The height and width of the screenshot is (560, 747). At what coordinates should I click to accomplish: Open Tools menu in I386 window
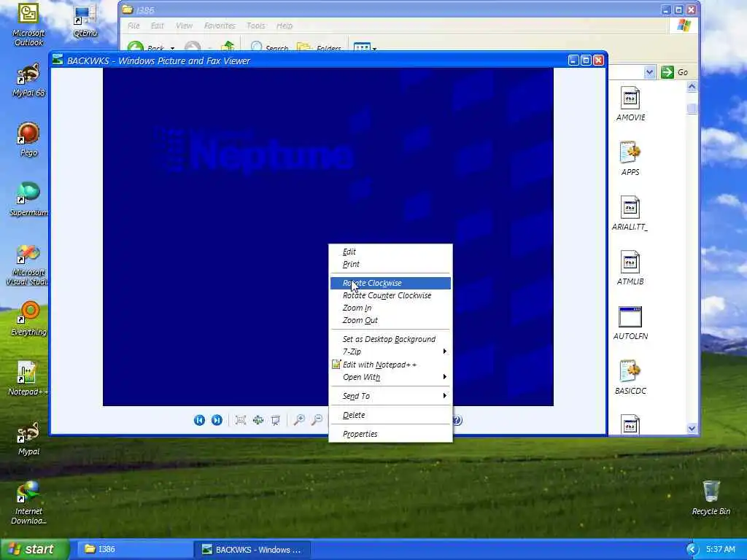coord(256,26)
